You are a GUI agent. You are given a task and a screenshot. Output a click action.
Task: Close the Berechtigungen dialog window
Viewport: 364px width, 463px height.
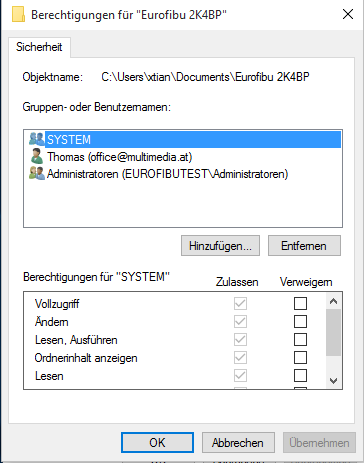tap(348, 14)
